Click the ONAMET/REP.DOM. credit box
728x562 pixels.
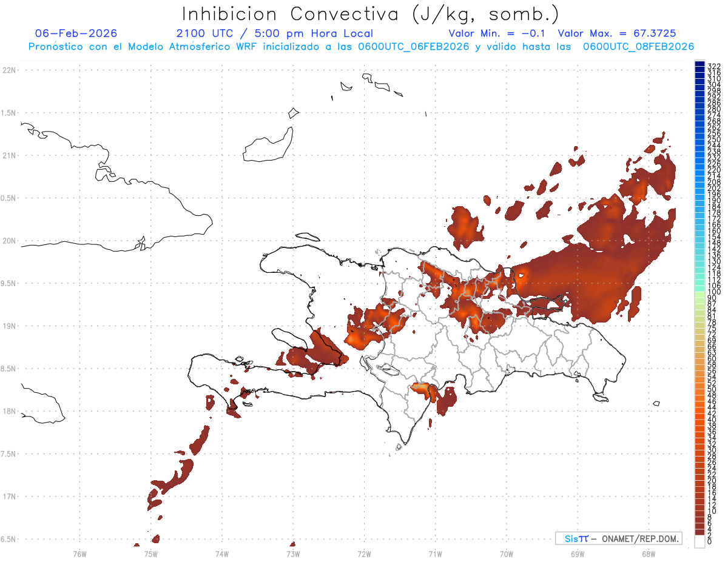[x=618, y=538]
